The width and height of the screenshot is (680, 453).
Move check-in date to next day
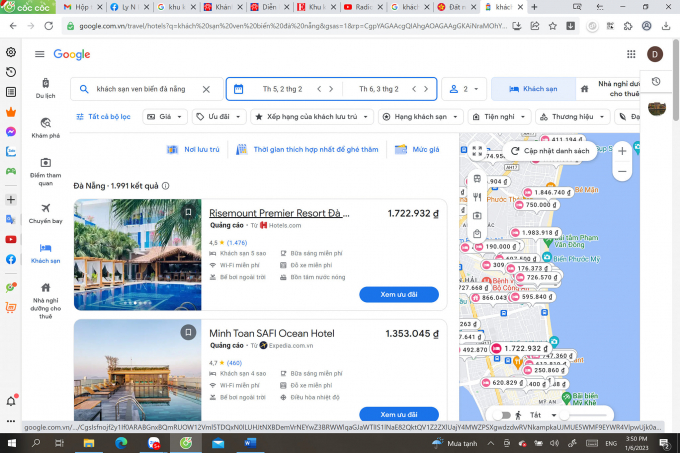(x=331, y=89)
